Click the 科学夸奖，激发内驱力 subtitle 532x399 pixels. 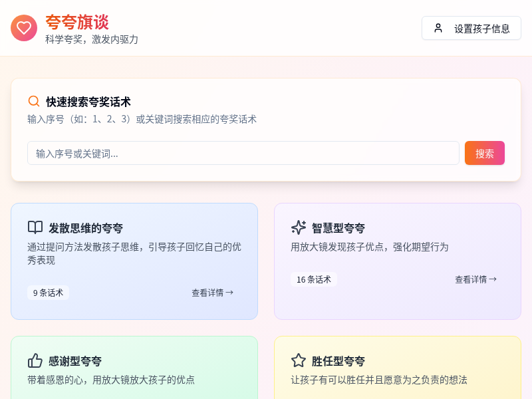point(92,39)
